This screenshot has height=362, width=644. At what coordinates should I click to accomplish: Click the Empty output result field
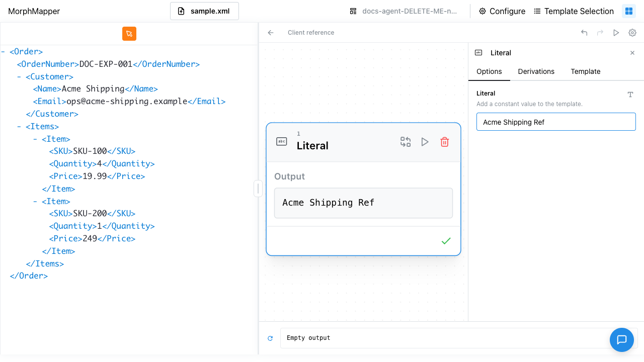tap(459, 338)
